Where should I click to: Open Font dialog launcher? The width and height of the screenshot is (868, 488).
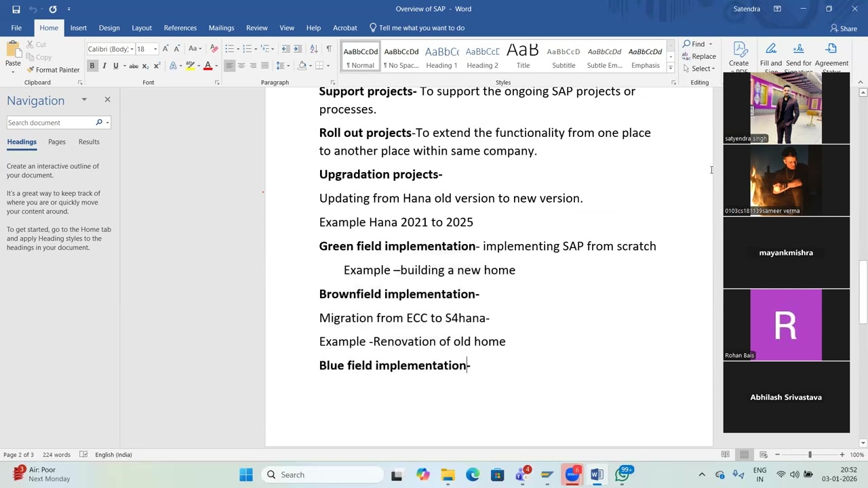pos(217,83)
